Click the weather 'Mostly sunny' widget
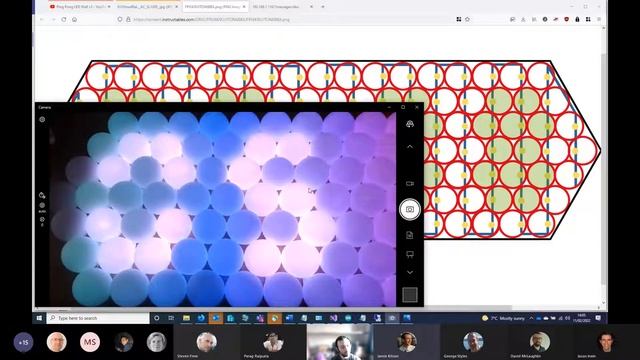This screenshot has height=360, width=640. (503, 318)
